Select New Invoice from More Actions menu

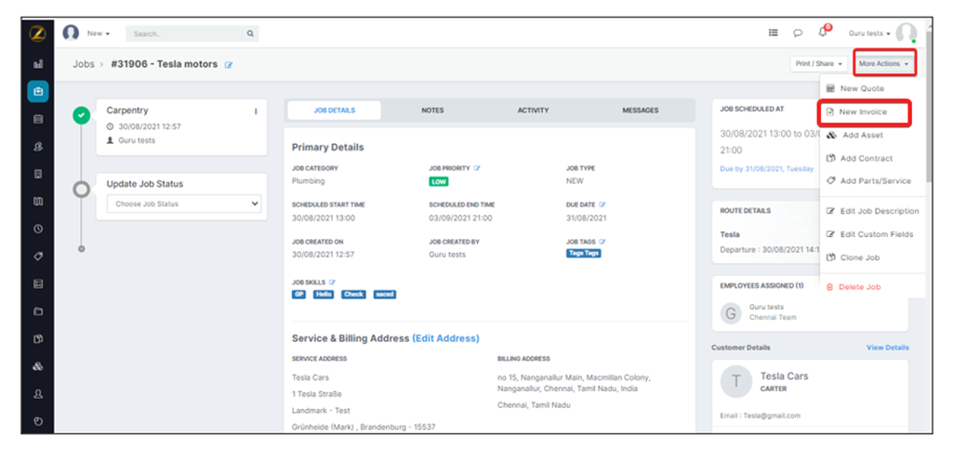[863, 112]
